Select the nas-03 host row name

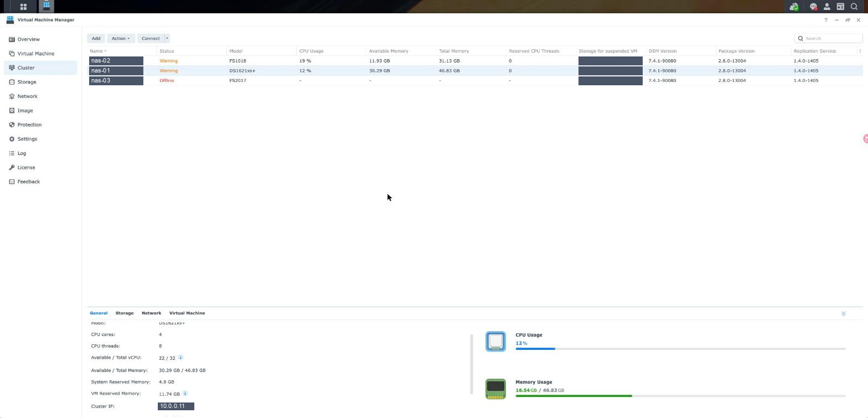(116, 81)
